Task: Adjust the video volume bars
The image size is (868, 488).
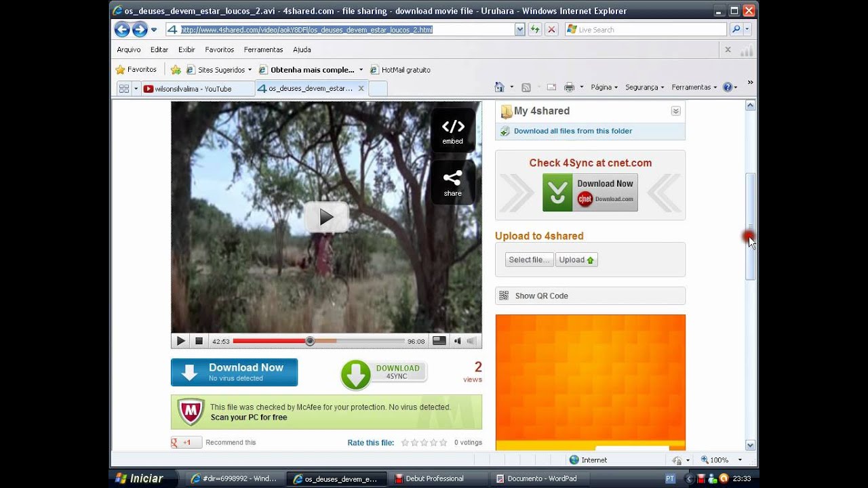Action: [x=471, y=341]
